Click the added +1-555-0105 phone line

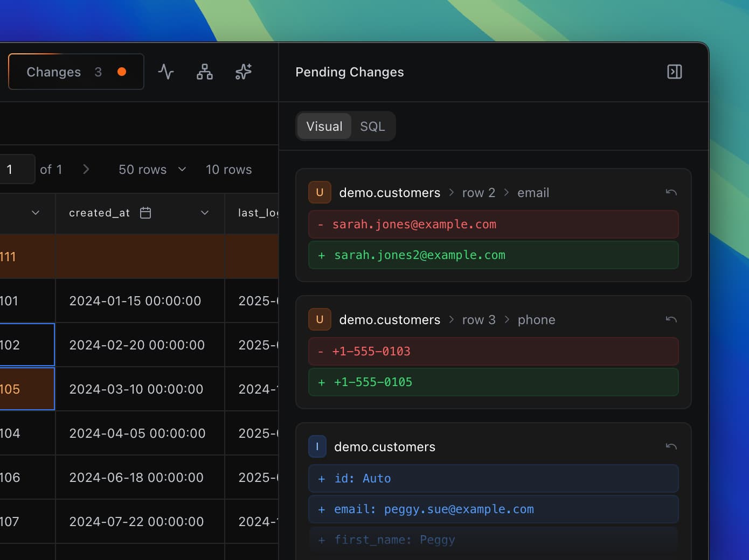click(493, 382)
